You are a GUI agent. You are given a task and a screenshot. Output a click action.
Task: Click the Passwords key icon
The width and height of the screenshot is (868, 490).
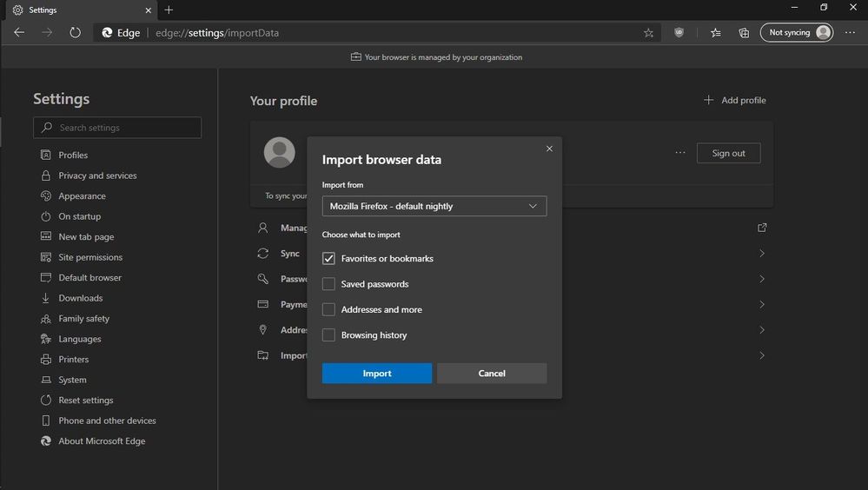click(263, 279)
